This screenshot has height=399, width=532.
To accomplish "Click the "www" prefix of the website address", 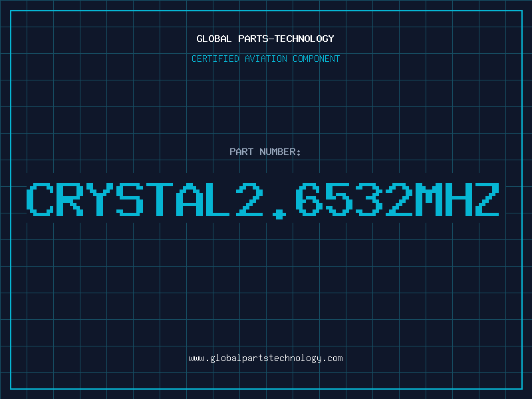I will point(196,358).
